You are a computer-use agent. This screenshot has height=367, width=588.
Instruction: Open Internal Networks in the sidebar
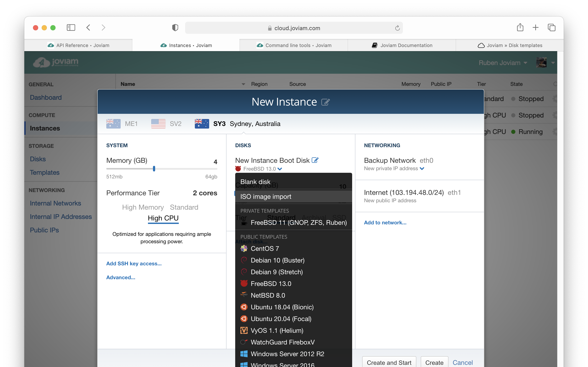[x=55, y=203]
